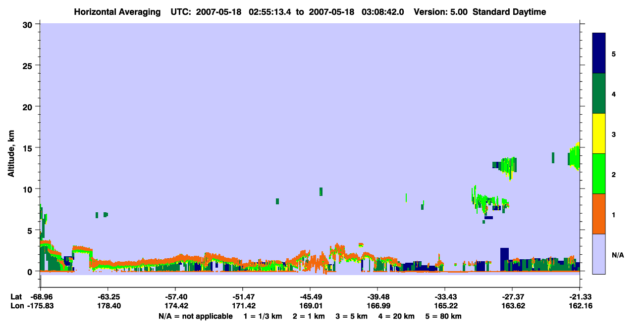Click the y-axis tick label 25

[x=29, y=65]
